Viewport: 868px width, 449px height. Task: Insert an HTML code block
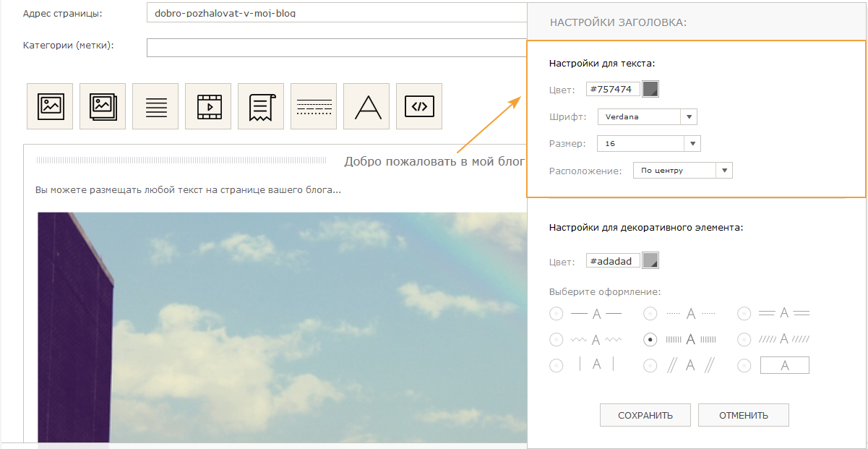(x=419, y=106)
